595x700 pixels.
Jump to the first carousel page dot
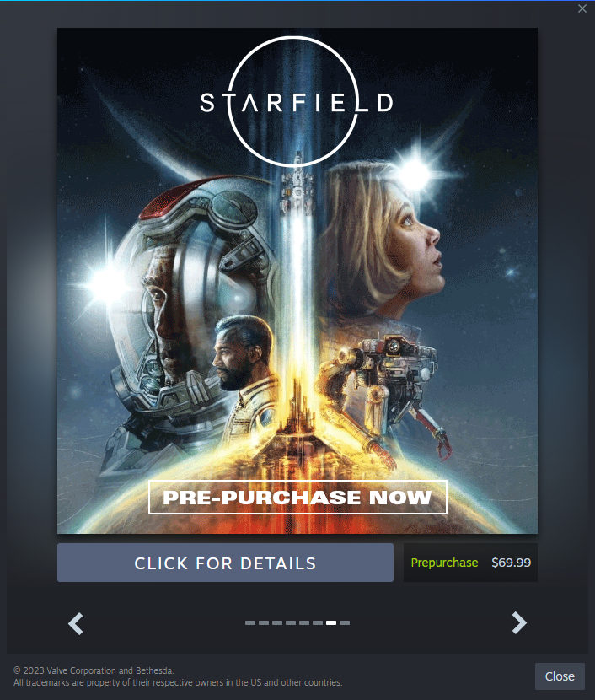(250, 622)
